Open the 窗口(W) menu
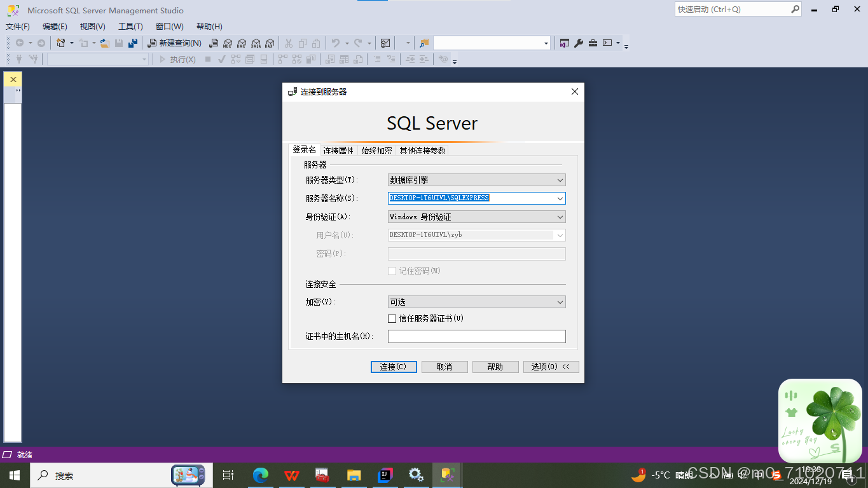 [x=170, y=27]
